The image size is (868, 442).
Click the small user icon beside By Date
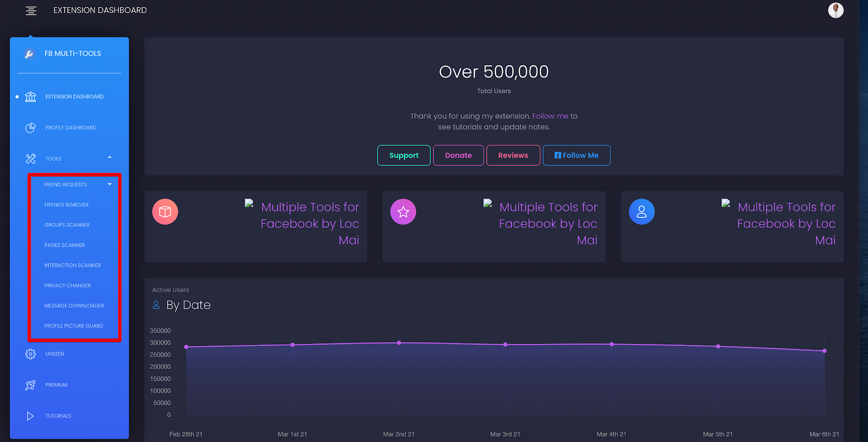point(156,305)
